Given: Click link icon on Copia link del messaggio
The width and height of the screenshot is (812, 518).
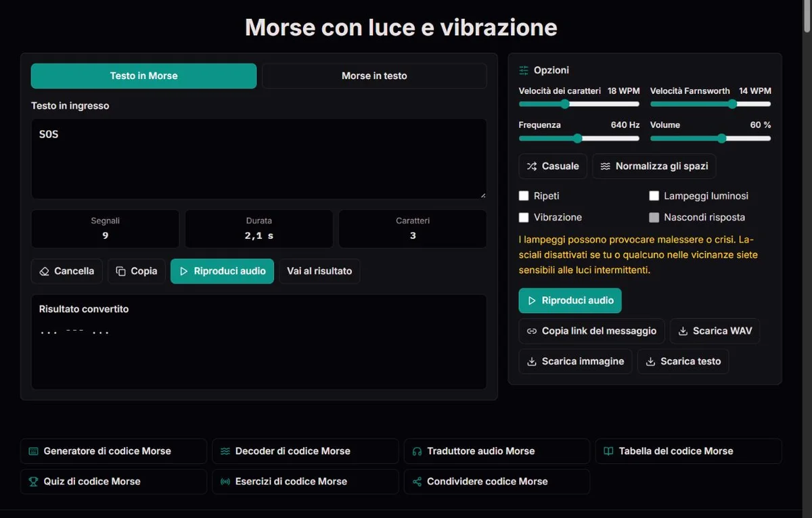Looking at the screenshot, I should coord(532,331).
